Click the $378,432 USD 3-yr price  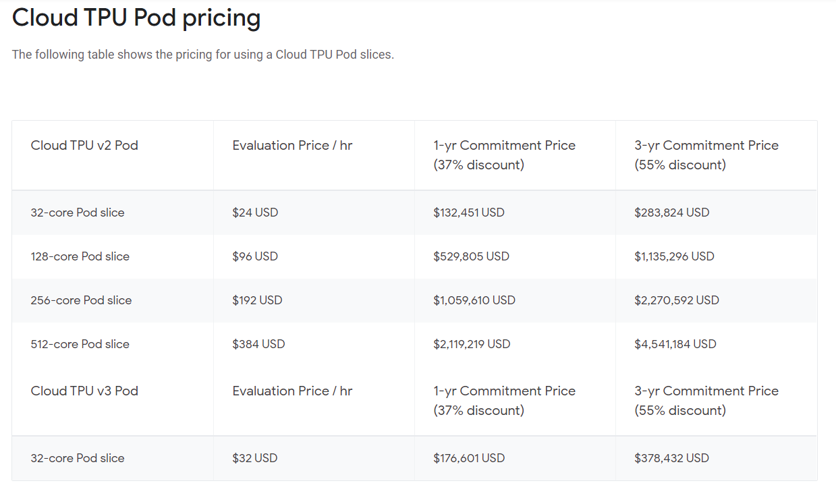coord(671,458)
